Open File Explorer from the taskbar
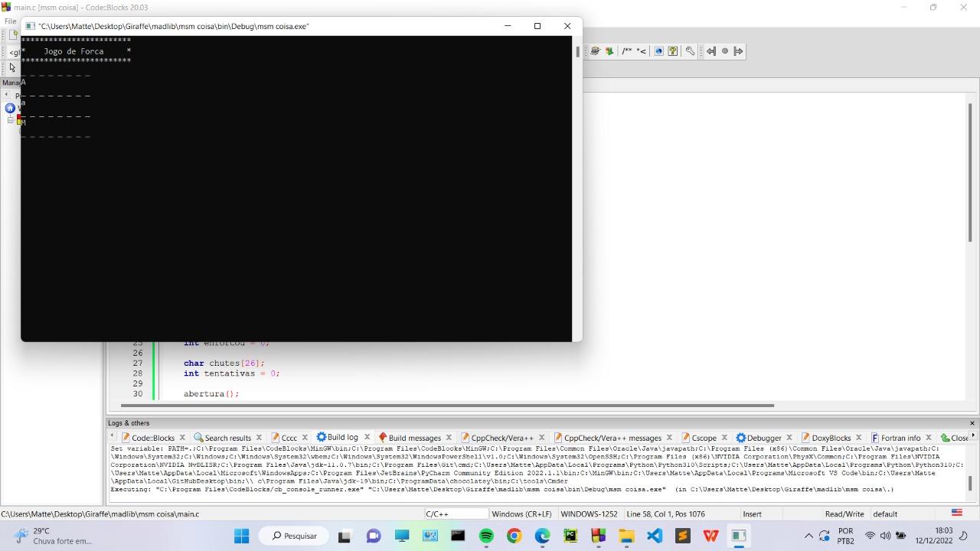Image resolution: width=980 pixels, height=551 pixels. (626, 536)
